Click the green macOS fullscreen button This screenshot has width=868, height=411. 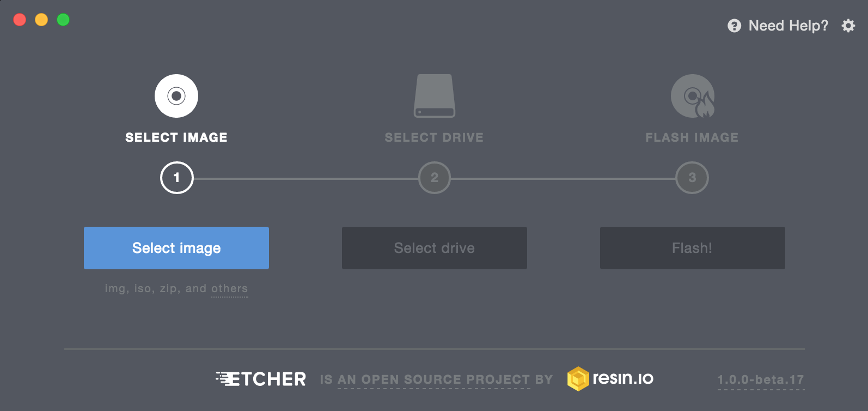pos(63,20)
